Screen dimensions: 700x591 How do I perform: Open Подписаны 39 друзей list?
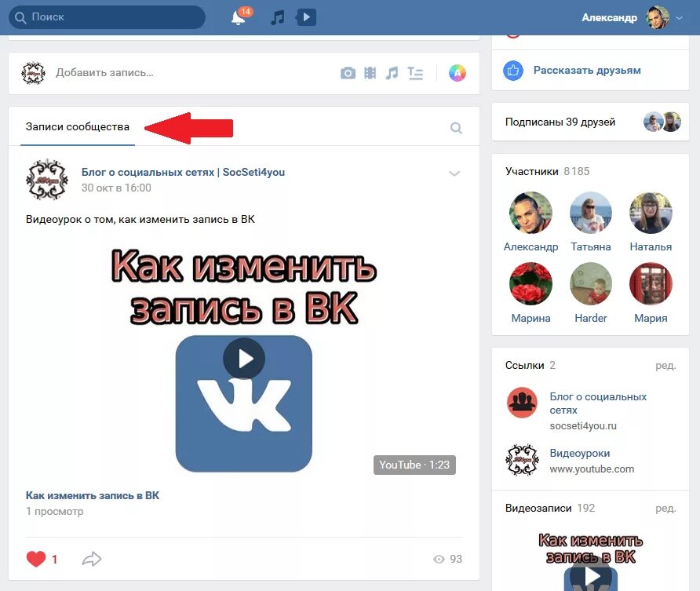tap(560, 122)
